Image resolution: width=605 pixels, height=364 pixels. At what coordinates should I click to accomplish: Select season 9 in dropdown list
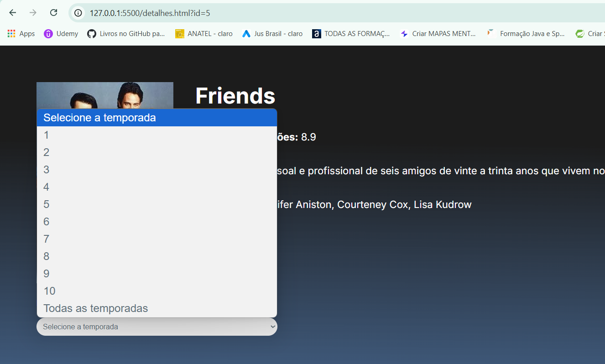click(x=156, y=274)
